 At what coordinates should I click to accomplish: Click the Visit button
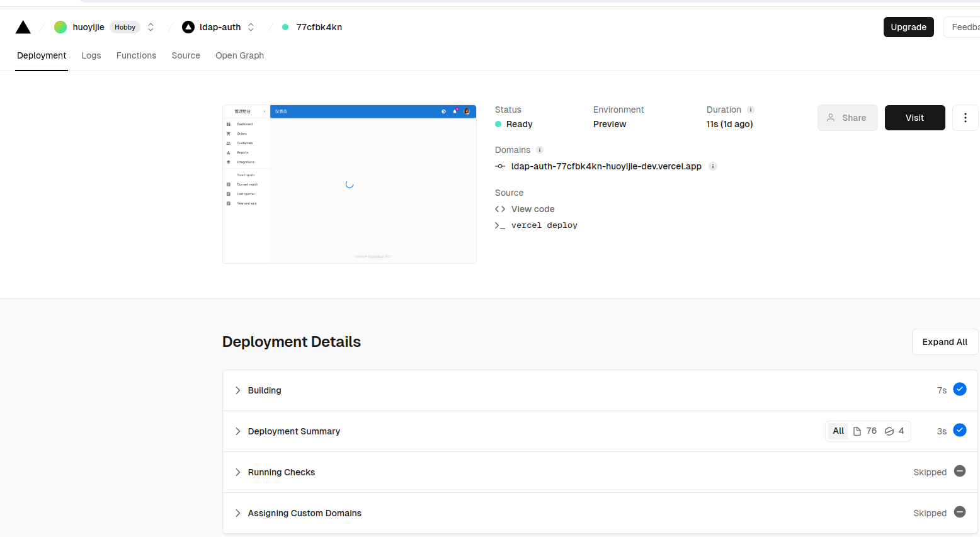click(914, 118)
